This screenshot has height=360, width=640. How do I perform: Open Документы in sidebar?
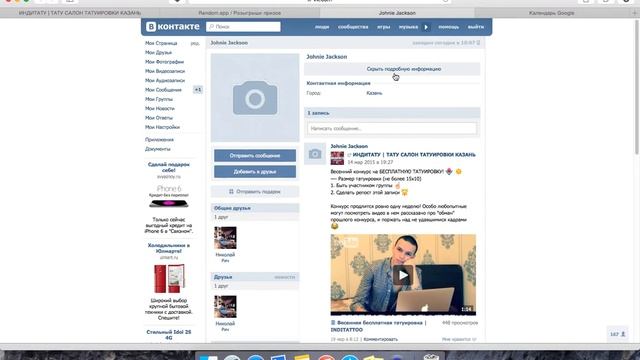point(158,149)
